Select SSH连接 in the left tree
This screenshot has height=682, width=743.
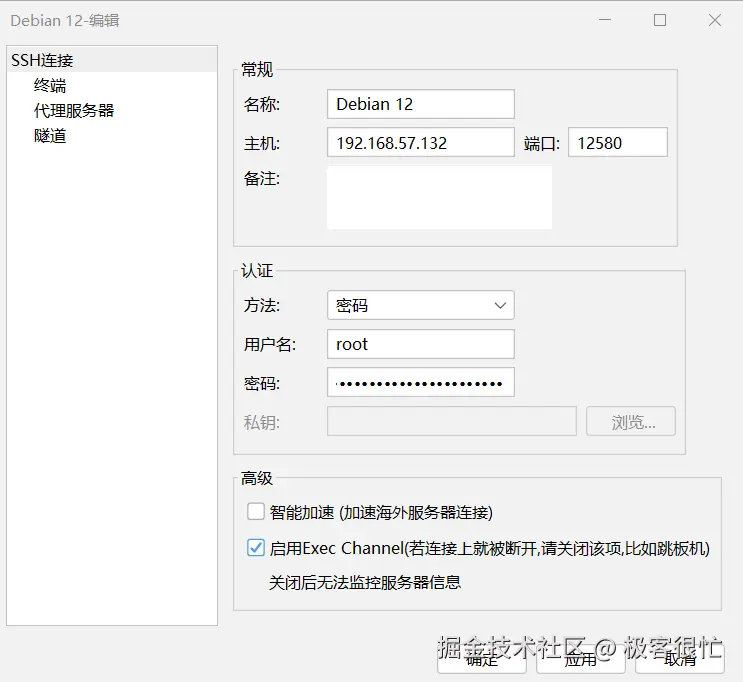click(x=112, y=60)
